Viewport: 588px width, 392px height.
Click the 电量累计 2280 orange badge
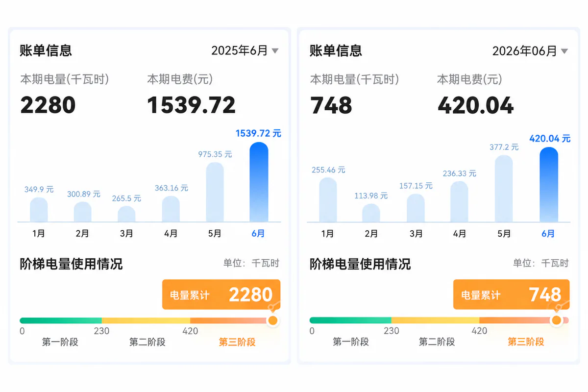221,294
